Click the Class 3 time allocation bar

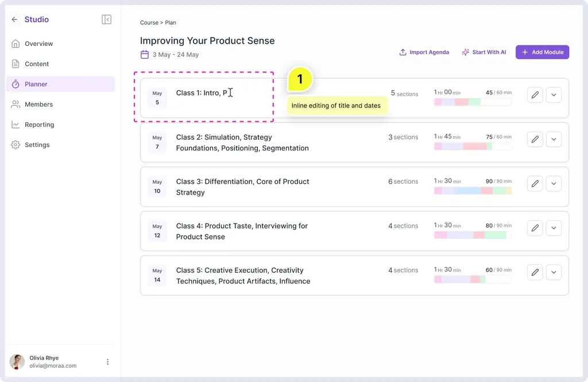(x=473, y=191)
